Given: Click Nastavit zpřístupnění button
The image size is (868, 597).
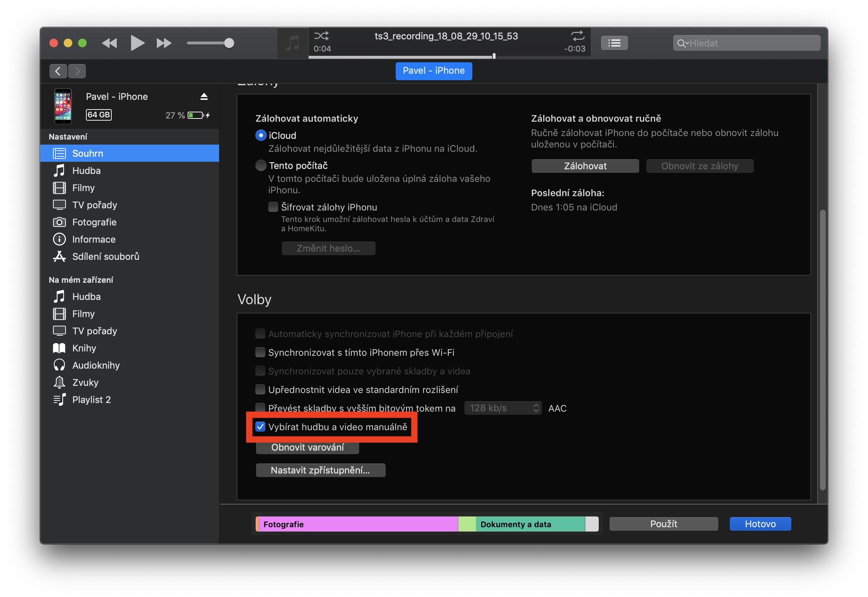Looking at the screenshot, I should pyautogui.click(x=320, y=471).
